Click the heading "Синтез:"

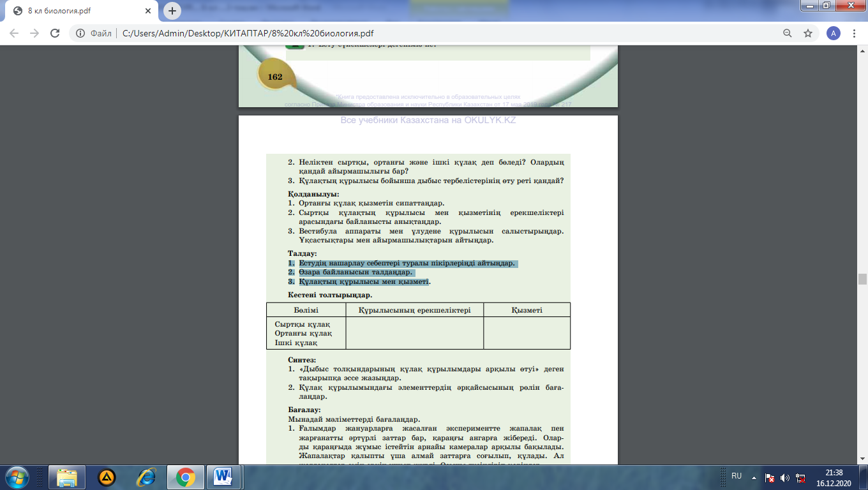(x=302, y=360)
